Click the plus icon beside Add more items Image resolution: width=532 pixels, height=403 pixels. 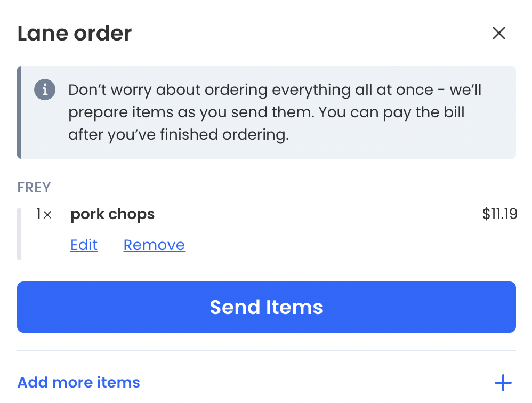503,383
